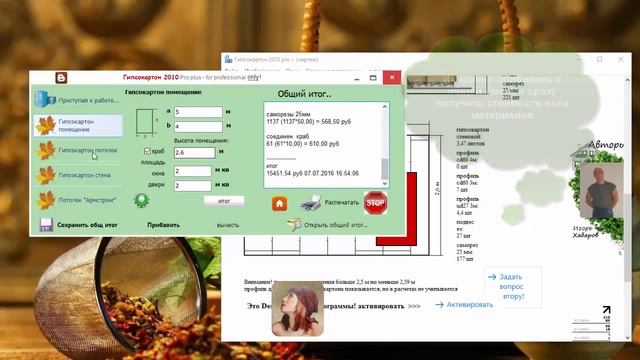Click the windows area 'окна' input field

point(193,171)
